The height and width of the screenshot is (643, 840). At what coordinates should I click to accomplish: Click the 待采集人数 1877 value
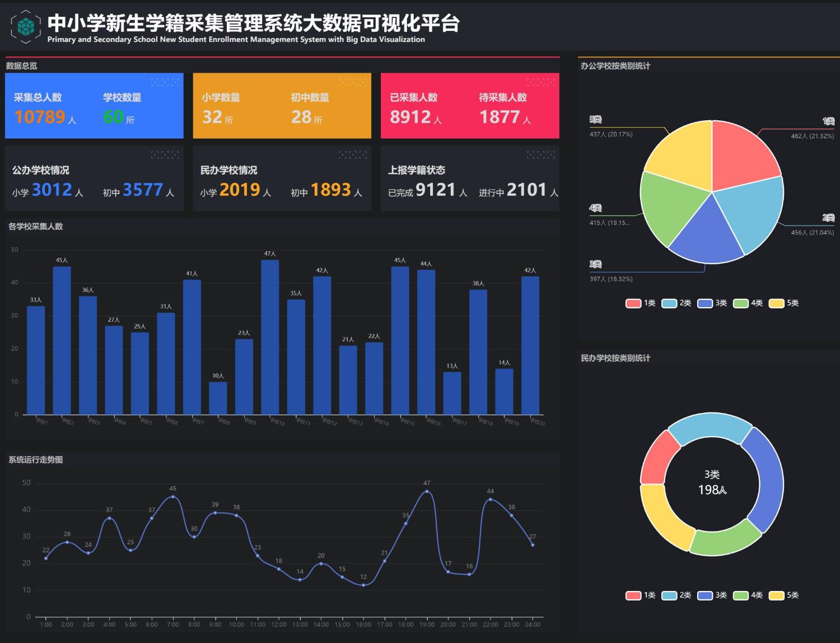pos(500,117)
